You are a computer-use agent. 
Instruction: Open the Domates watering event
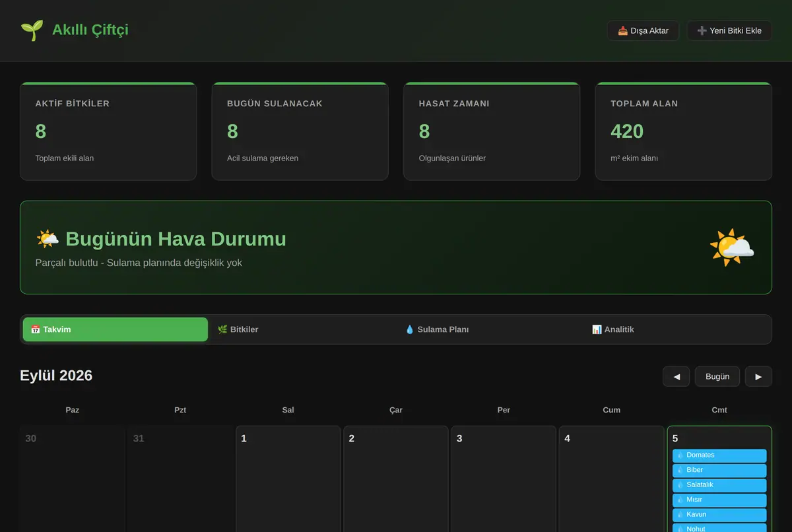[719, 455]
